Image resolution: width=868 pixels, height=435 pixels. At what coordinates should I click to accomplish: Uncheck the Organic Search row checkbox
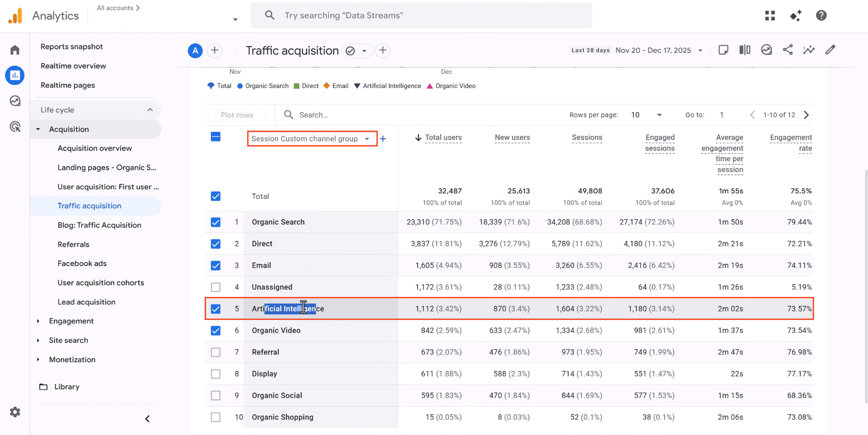pyautogui.click(x=216, y=222)
